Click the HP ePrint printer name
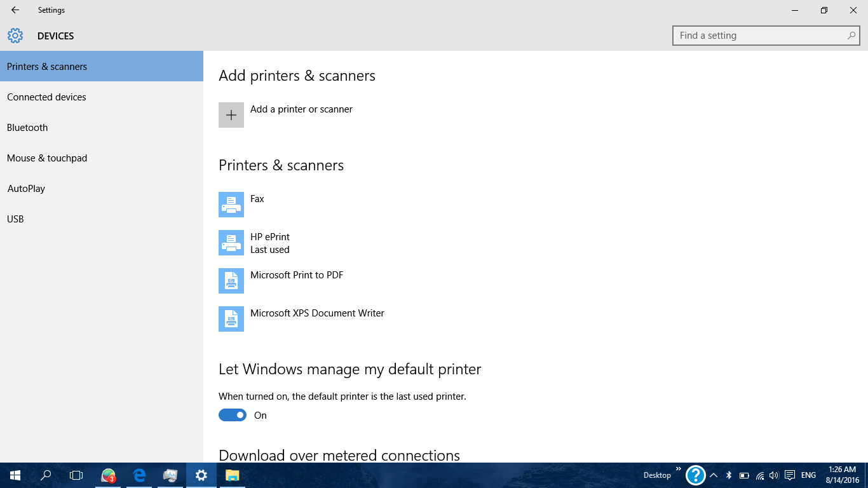 pyautogui.click(x=270, y=237)
